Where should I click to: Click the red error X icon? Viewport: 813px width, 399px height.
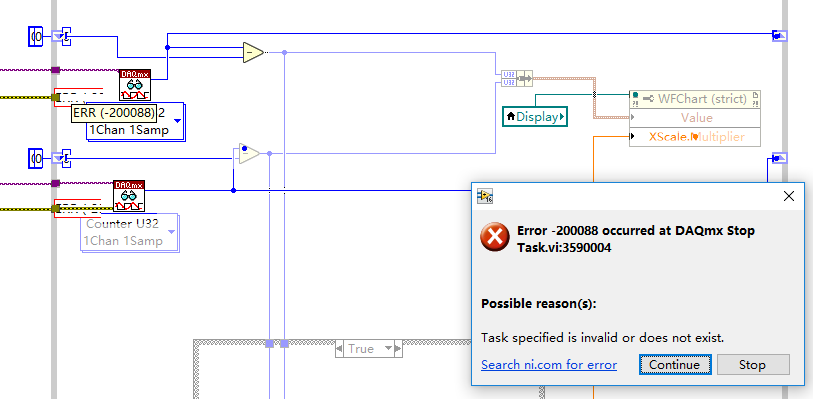(x=495, y=237)
